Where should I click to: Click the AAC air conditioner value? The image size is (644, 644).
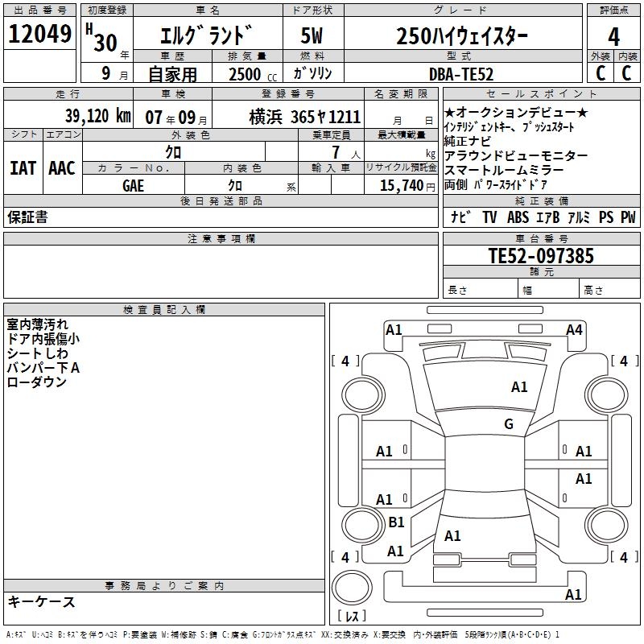click(x=62, y=168)
